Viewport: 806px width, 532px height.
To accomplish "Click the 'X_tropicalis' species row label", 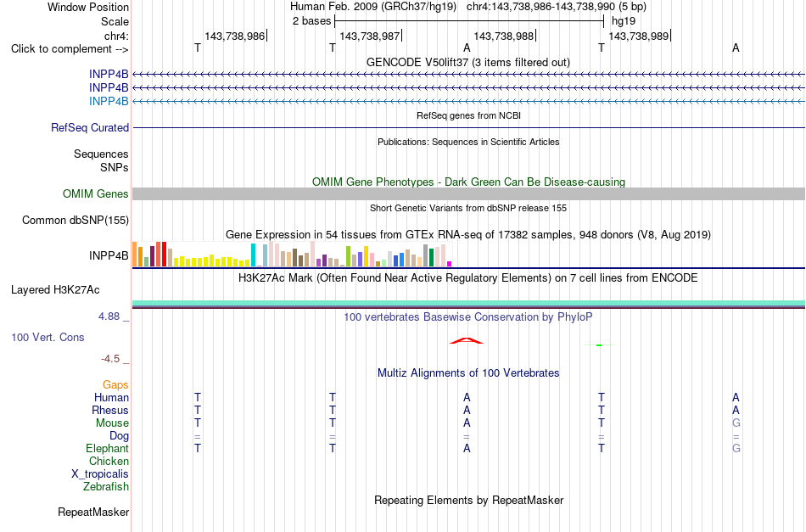I will pyautogui.click(x=100, y=474).
